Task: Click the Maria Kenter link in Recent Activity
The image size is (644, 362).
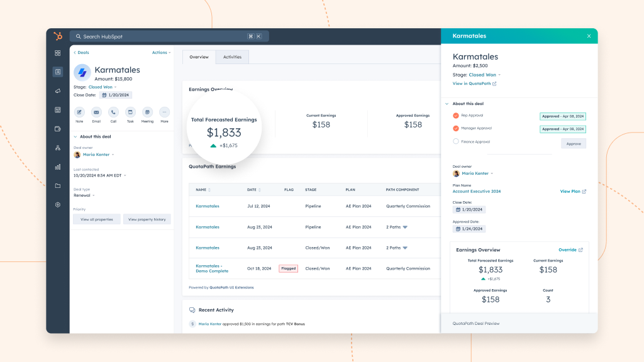Action: (210, 324)
